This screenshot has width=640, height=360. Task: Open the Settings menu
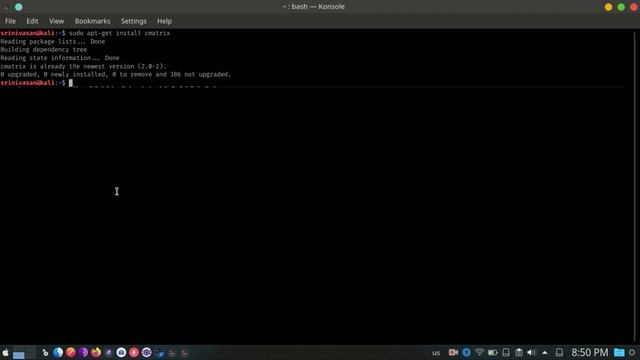click(x=133, y=21)
